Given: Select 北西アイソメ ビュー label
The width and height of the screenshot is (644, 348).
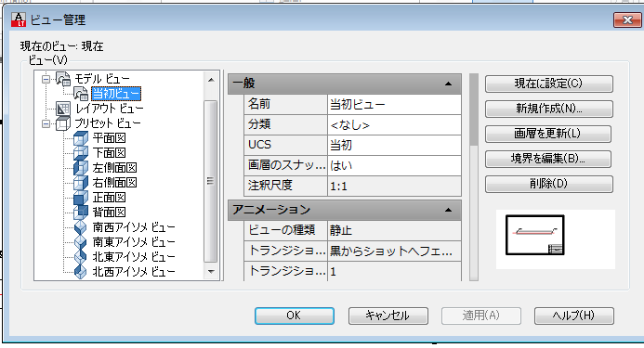Looking at the screenshot, I should (x=134, y=271).
